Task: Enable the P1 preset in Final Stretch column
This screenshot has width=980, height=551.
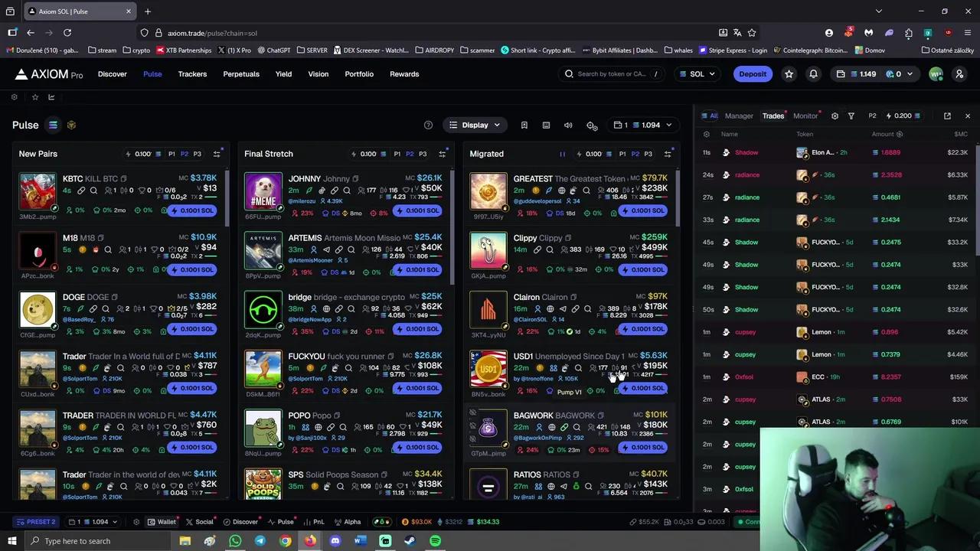Action: pyautogui.click(x=397, y=153)
